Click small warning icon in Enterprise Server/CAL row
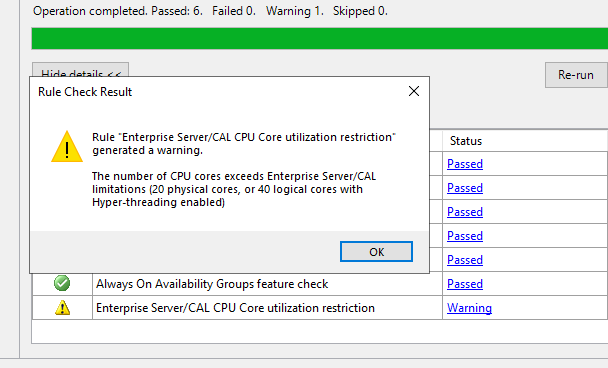The width and height of the screenshot is (608, 368). 62,308
